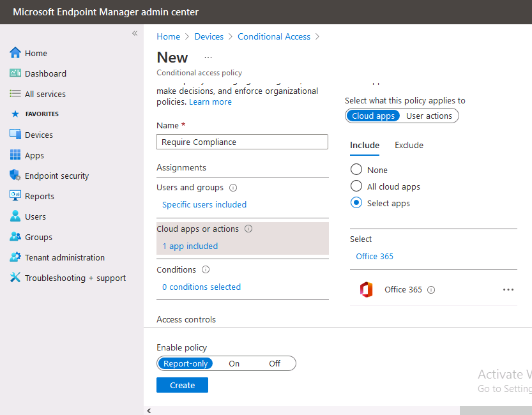532x415 pixels.
Task: Click the Devices monitor icon
Action: click(x=15, y=134)
